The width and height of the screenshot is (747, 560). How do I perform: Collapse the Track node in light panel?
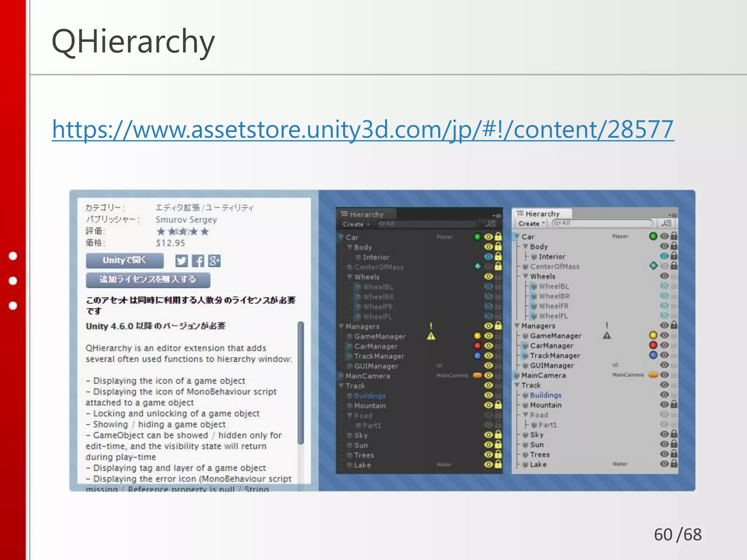point(516,385)
